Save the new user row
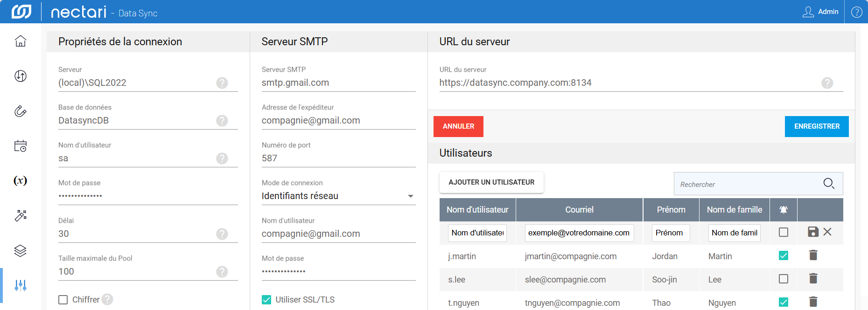868x310 pixels. click(813, 232)
